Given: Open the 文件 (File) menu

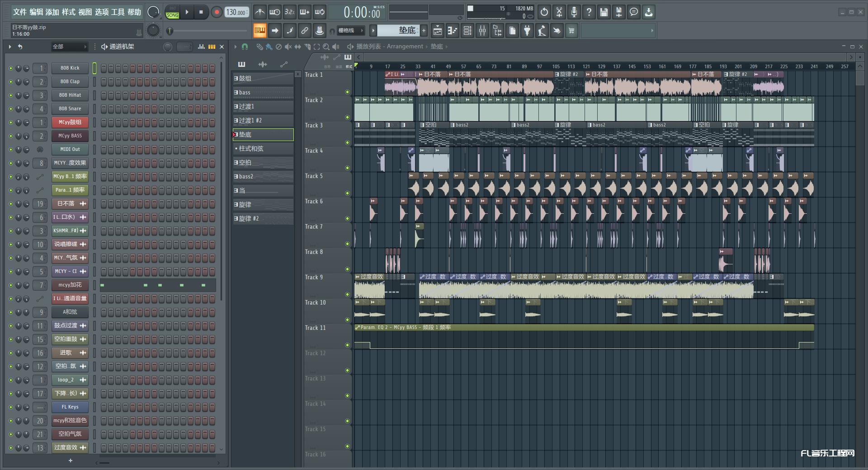Looking at the screenshot, I should 19,12.
